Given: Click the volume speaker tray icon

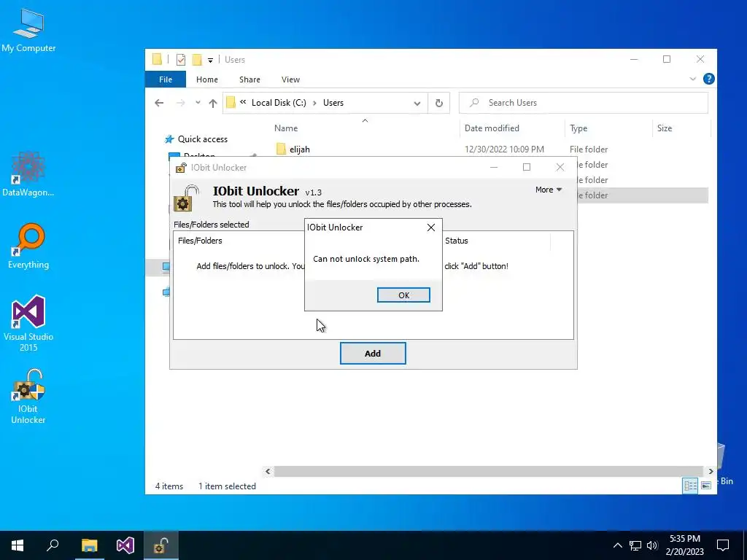Looking at the screenshot, I should coord(652,545).
